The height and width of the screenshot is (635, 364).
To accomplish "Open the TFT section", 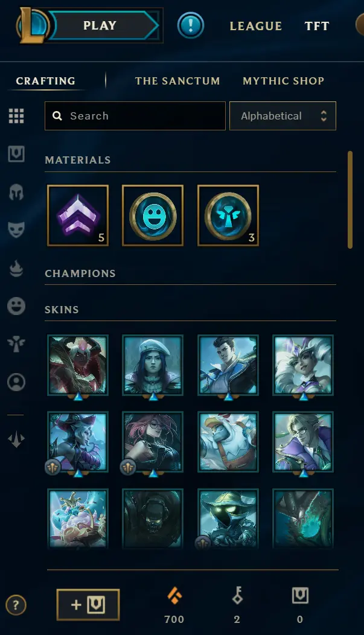I will point(317,26).
